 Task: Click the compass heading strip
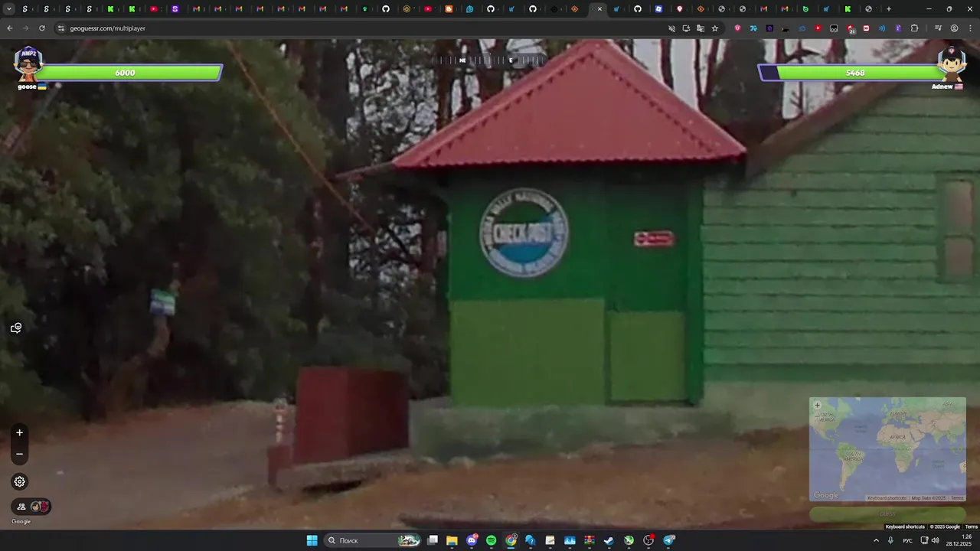point(489,60)
